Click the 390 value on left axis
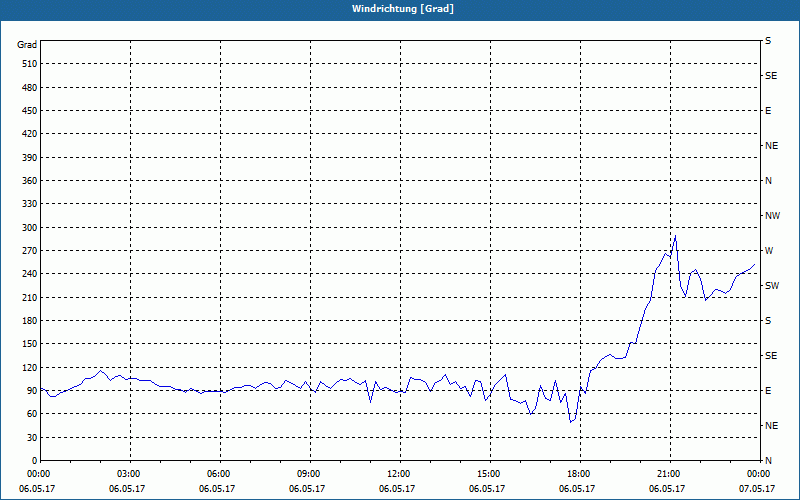 click(x=30, y=158)
